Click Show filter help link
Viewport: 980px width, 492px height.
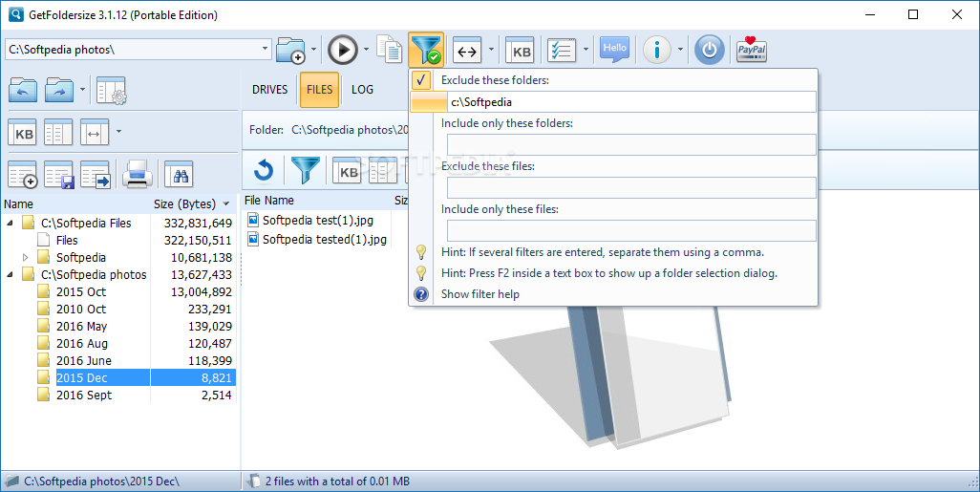(480, 294)
